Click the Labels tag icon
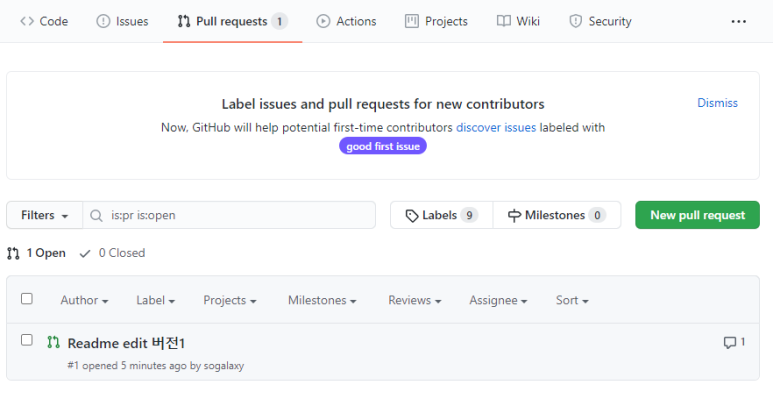Screen dimensions: 773x399 pos(412,216)
